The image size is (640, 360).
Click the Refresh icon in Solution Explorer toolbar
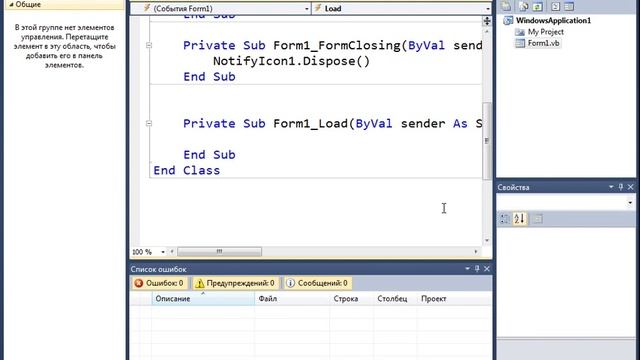[538, 6]
